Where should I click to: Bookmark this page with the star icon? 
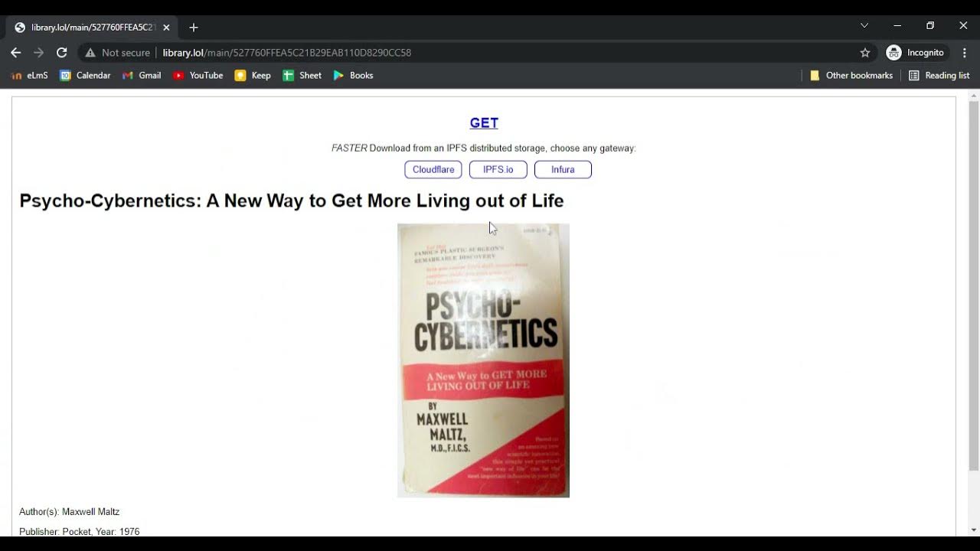click(865, 53)
